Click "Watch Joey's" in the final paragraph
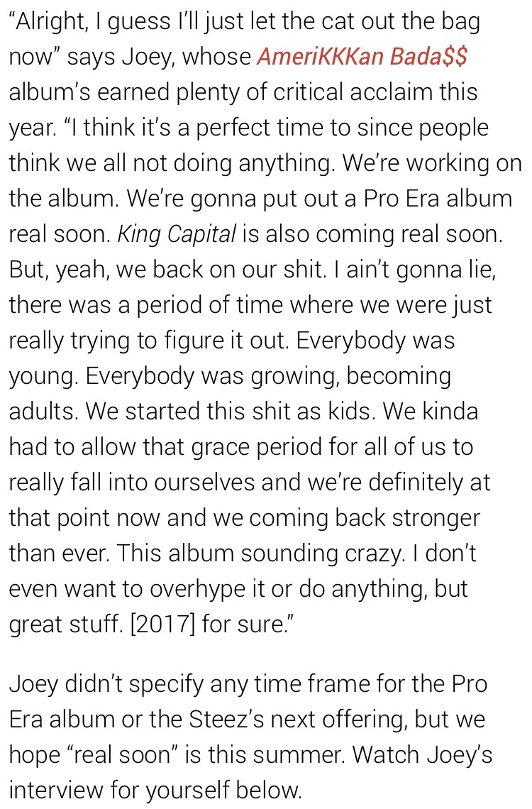 (x=422, y=755)
